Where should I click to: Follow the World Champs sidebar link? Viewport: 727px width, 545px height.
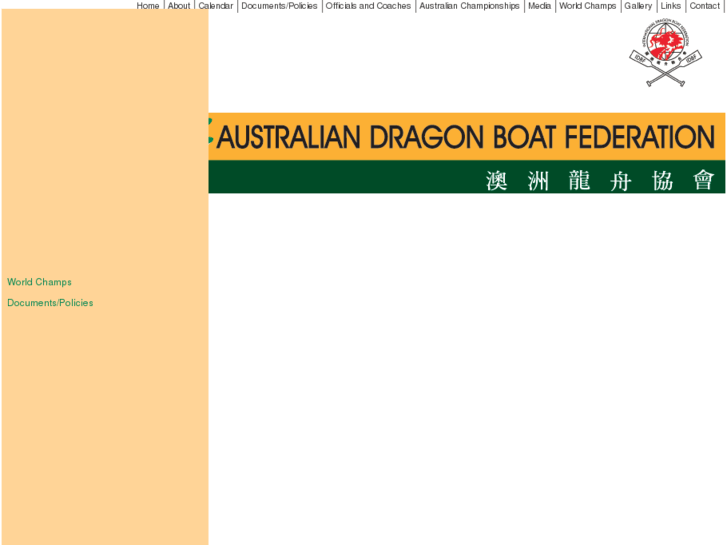point(39,282)
